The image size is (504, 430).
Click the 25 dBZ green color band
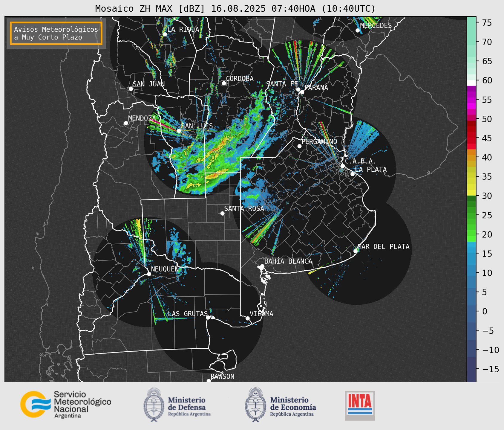coord(471,215)
